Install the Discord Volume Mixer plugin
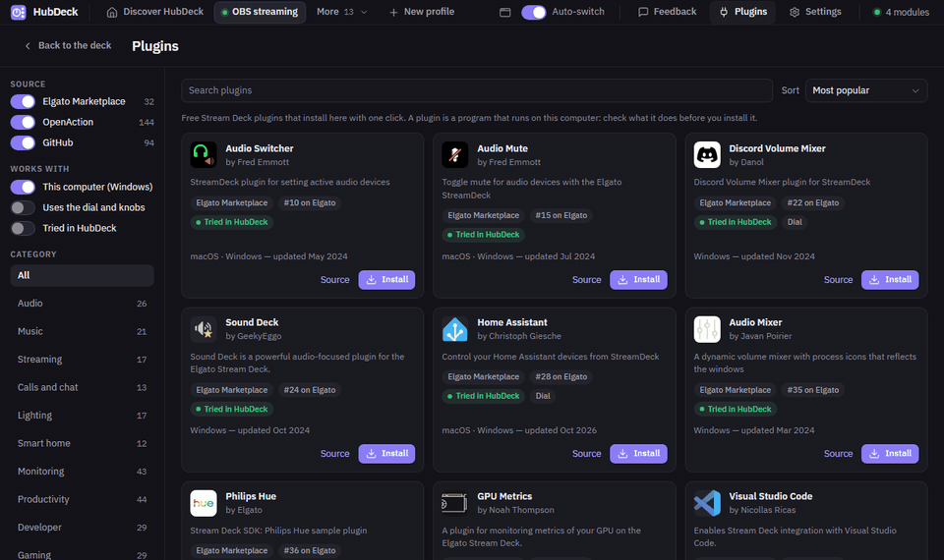This screenshot has width=944, height=560. [890, 280]
